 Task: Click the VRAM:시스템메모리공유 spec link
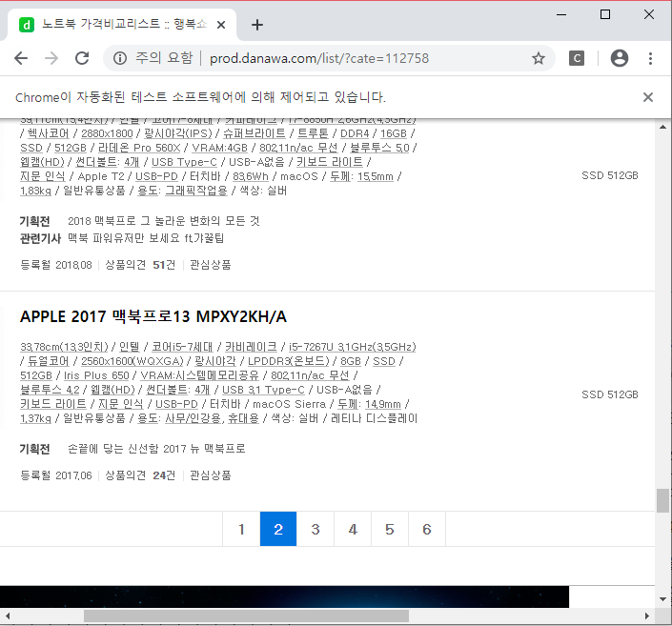200,375
